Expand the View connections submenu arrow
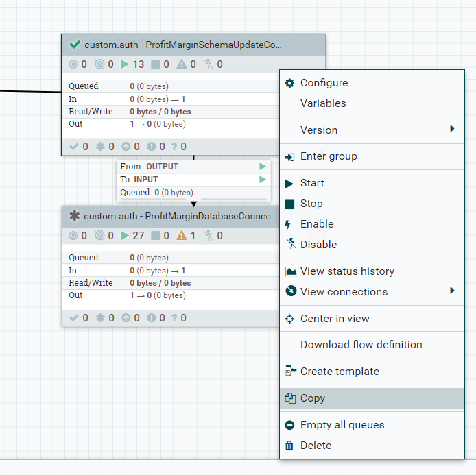The image size is (476, 475). pyautogui.click(x=452, y=291)
